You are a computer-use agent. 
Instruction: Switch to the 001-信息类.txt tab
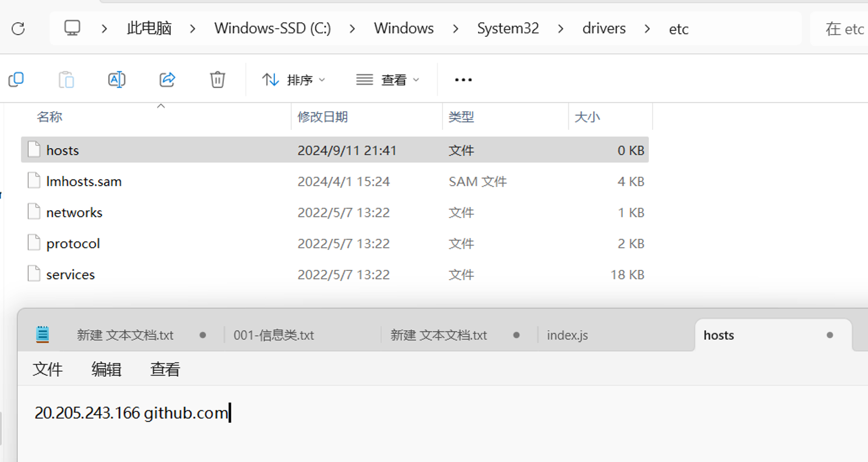(274, 335)
